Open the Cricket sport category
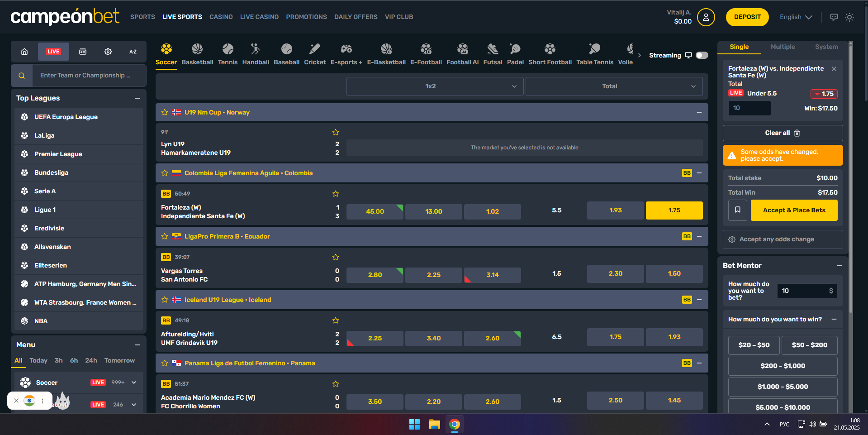The width and height of the screenshot is (868, 435). [x=315, y=54]
